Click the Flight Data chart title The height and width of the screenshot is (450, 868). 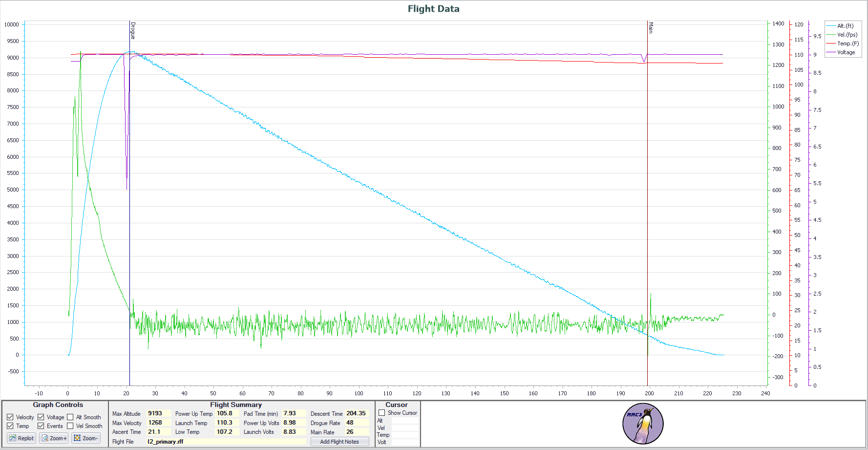point(434,9)
